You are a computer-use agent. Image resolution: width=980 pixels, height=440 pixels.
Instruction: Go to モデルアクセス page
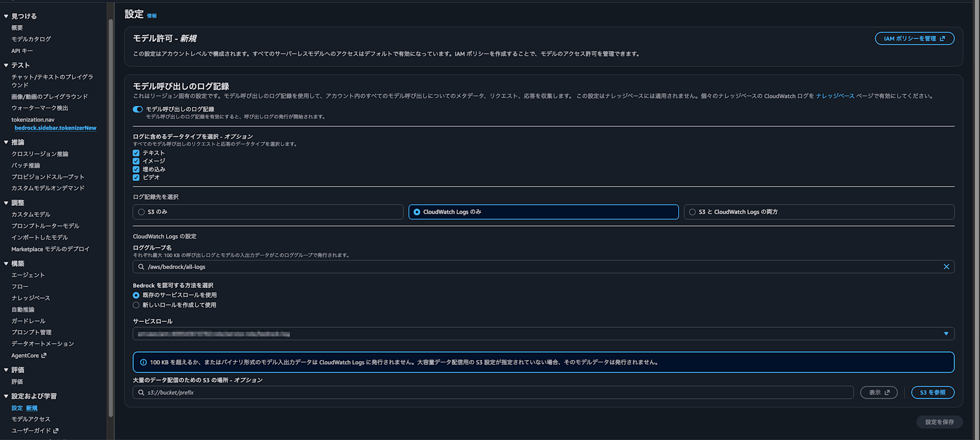(31, 419)
